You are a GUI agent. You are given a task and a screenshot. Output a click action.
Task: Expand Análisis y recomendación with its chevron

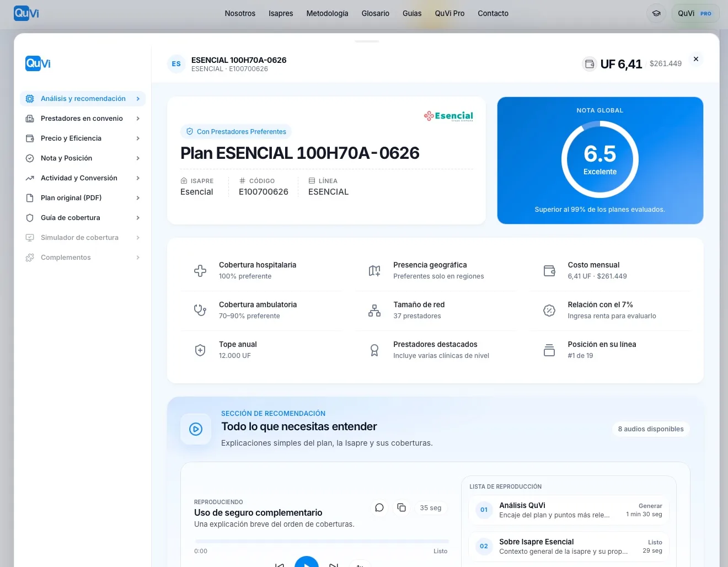138,99
